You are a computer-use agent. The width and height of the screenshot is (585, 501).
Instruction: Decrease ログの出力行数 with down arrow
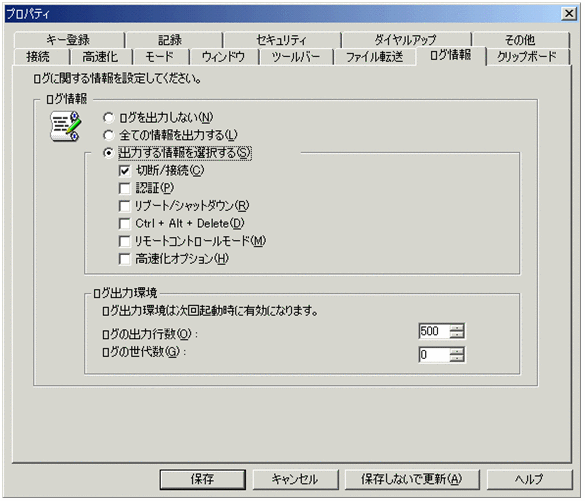457,335
